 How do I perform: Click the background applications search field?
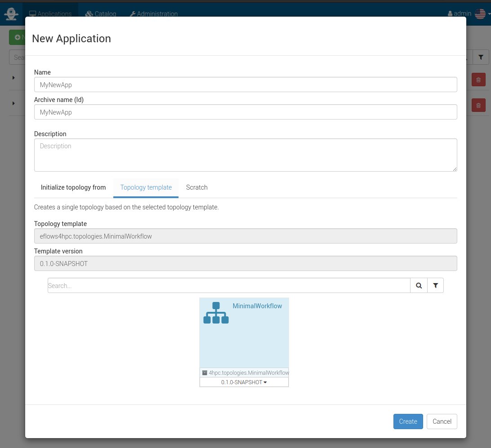tap(17, 57)
